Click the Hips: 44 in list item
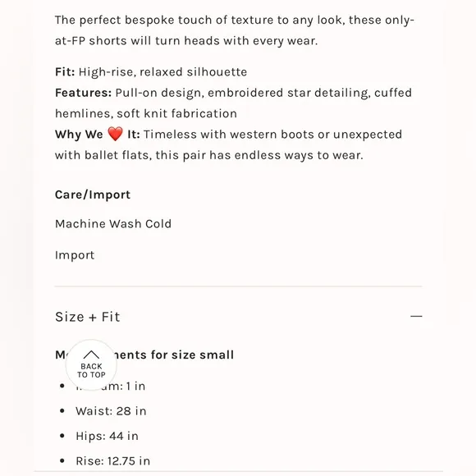The image size is (476, 476). click(x=107, y=436)
